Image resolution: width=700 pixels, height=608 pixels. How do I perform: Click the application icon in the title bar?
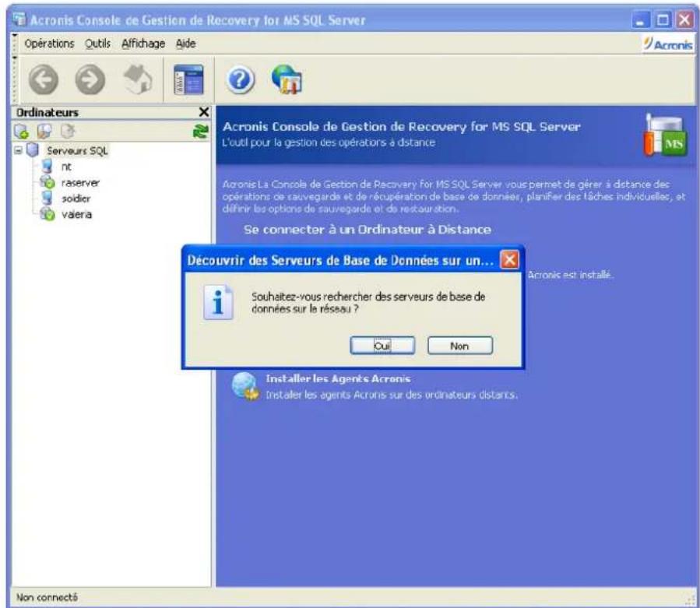(x=19, y=19)
